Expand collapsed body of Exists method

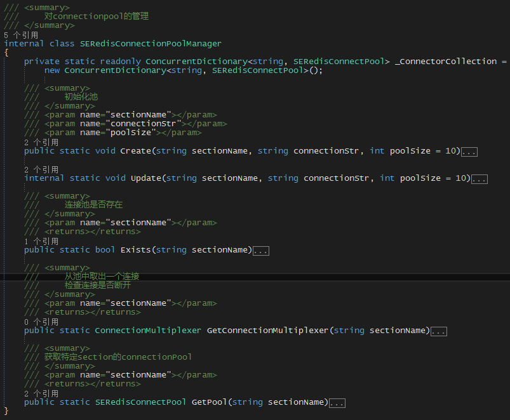261,251
